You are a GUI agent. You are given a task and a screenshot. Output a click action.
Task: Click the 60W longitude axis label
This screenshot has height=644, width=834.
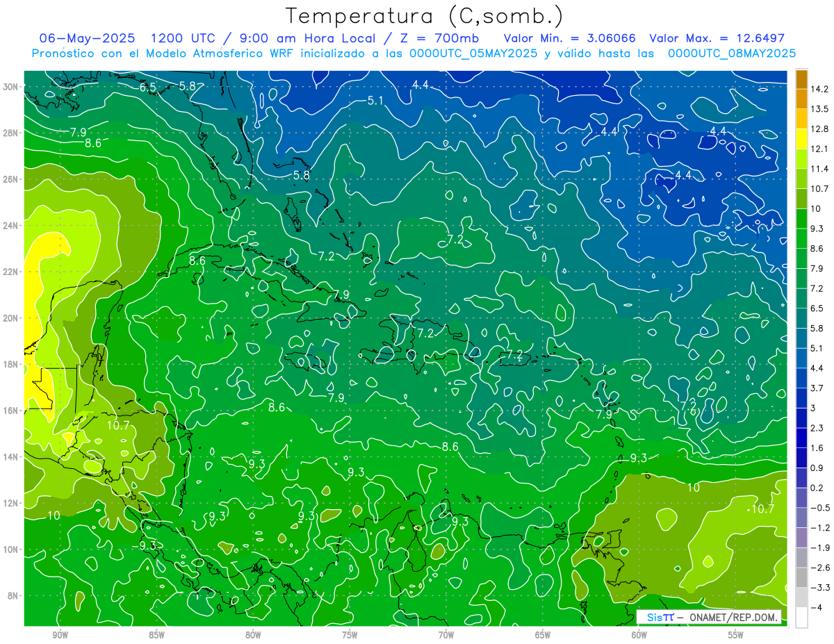tap(639, 636)
